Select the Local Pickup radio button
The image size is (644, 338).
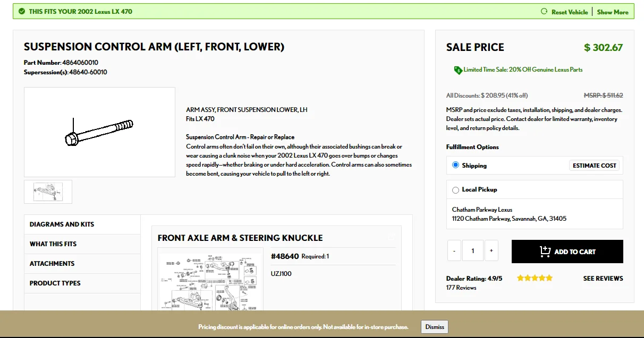455,190
